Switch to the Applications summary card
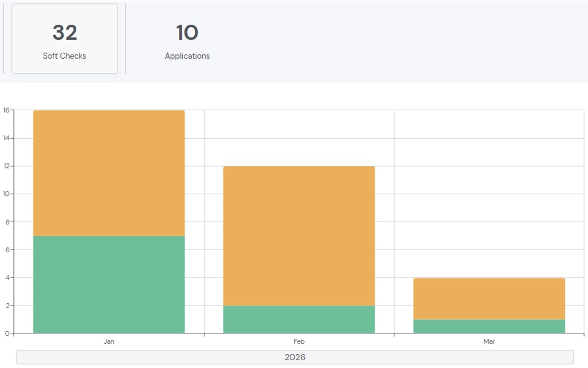The height and width of the screenshot is (368, 588). tap(187, 39)
